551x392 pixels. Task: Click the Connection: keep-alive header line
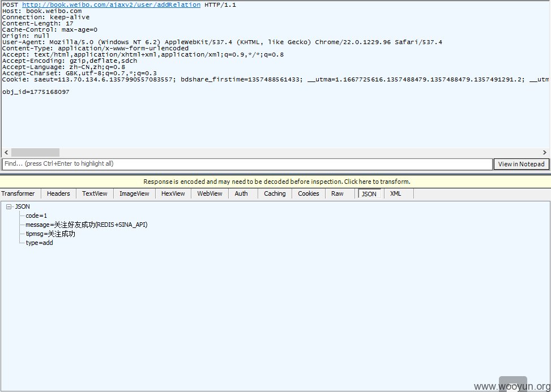coord(46,17)
